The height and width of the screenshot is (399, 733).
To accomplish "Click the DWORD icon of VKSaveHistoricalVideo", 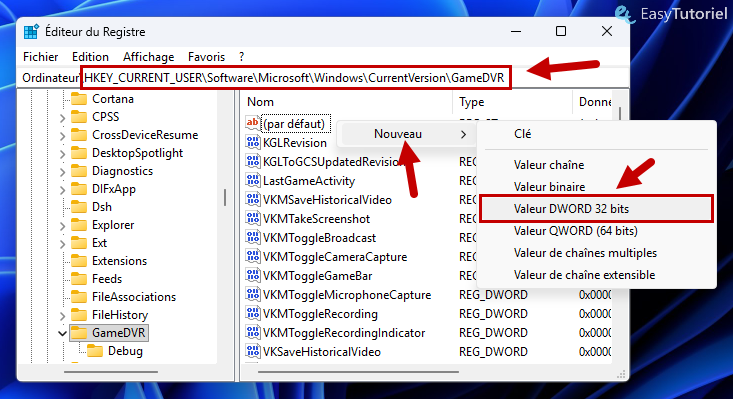I will pyautogui.click(x=252, y=352).
